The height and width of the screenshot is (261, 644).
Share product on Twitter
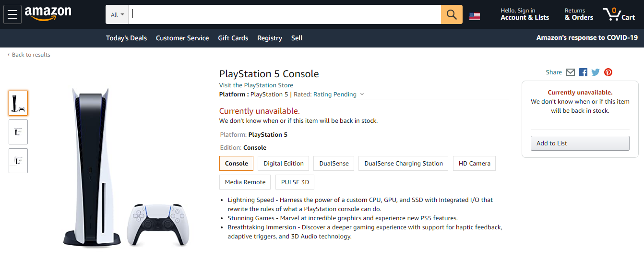[596, 72]
